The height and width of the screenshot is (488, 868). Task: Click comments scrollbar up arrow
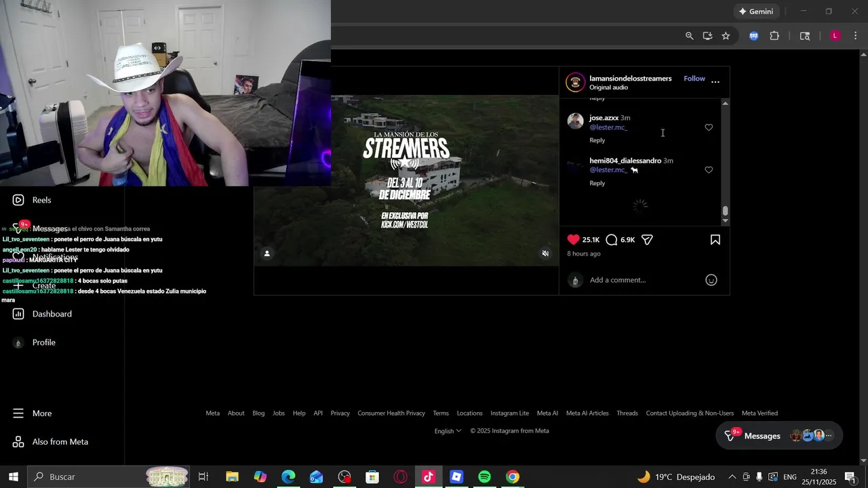(x=725, y=103)
